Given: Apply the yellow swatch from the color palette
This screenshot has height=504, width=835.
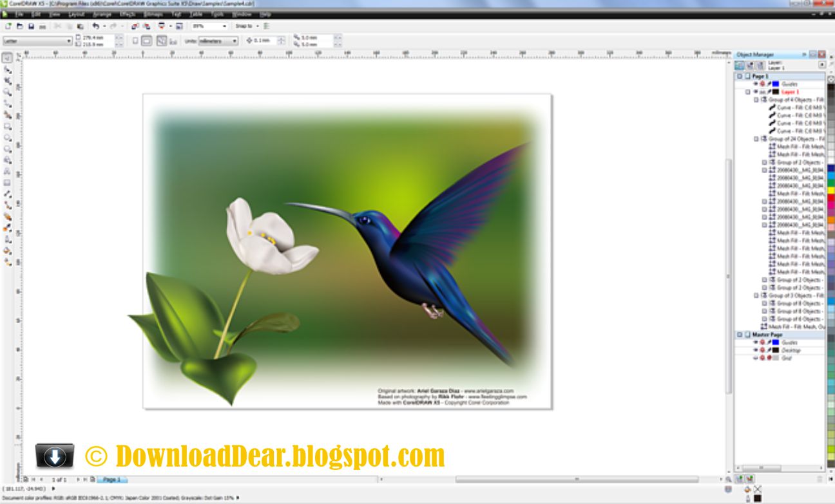Looking at the screenshot, I should click(x=830, y=191).
